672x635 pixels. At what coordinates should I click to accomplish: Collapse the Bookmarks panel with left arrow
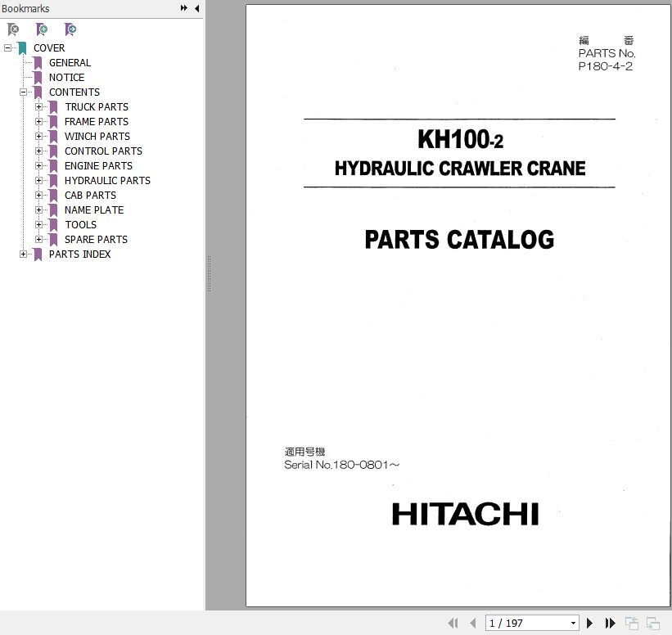pyautogui.click(x=196, y=8)
